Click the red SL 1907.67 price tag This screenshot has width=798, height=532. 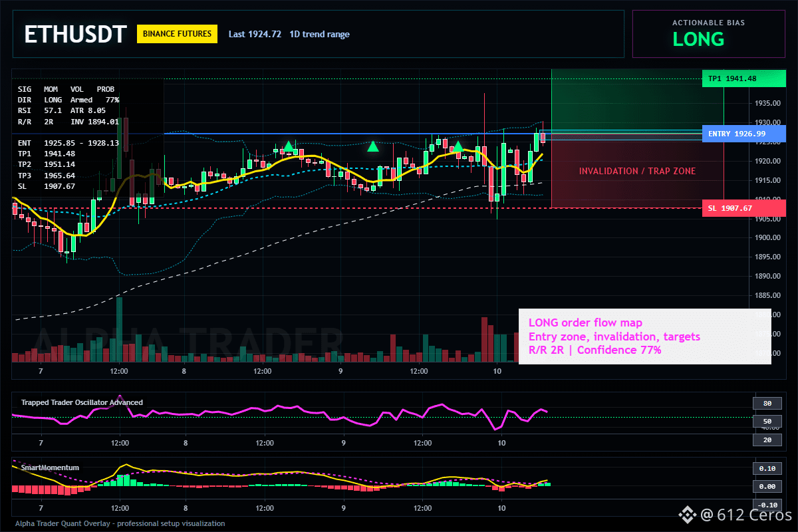coord(744,208)
